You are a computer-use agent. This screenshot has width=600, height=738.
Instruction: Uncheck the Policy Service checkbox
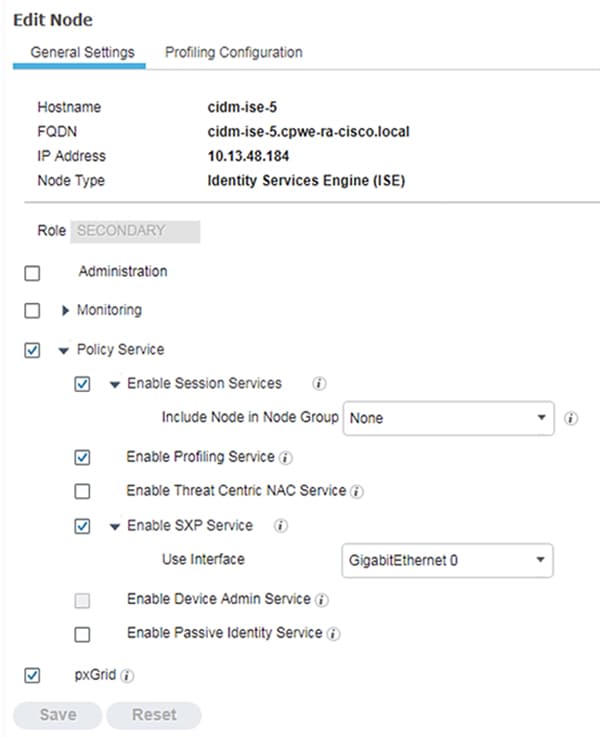click(x=32, y=350)
